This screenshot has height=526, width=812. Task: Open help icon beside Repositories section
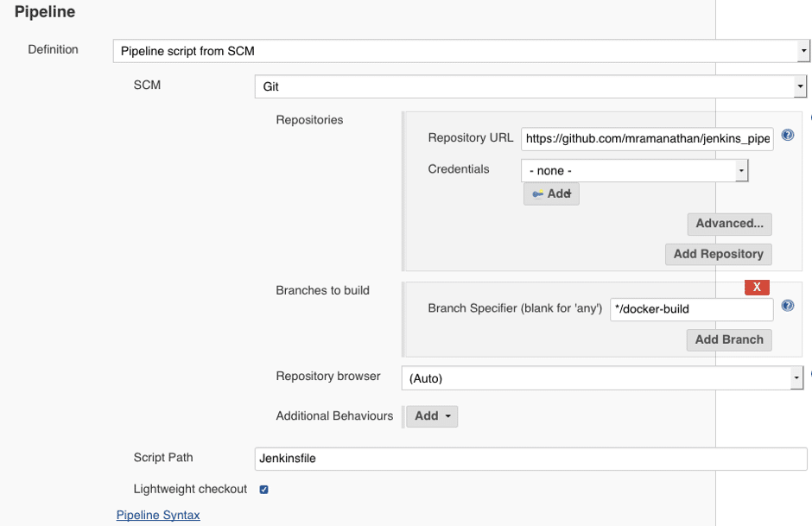point(809,118)
